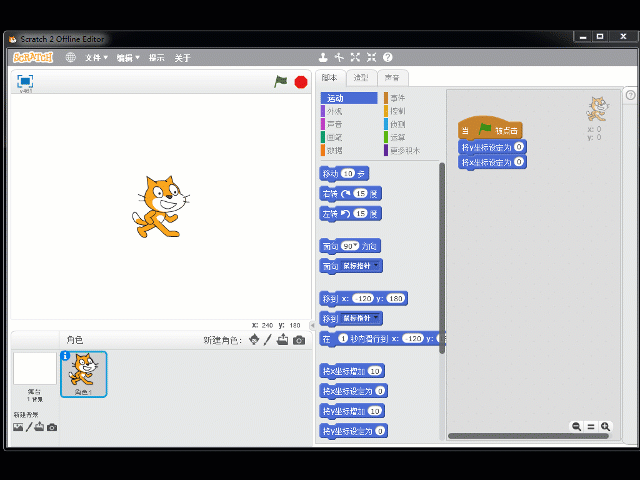The height and width of the screenshot is (480, 640).
Task: Stop the project with the red stop sign
Action: click(301, 82)
